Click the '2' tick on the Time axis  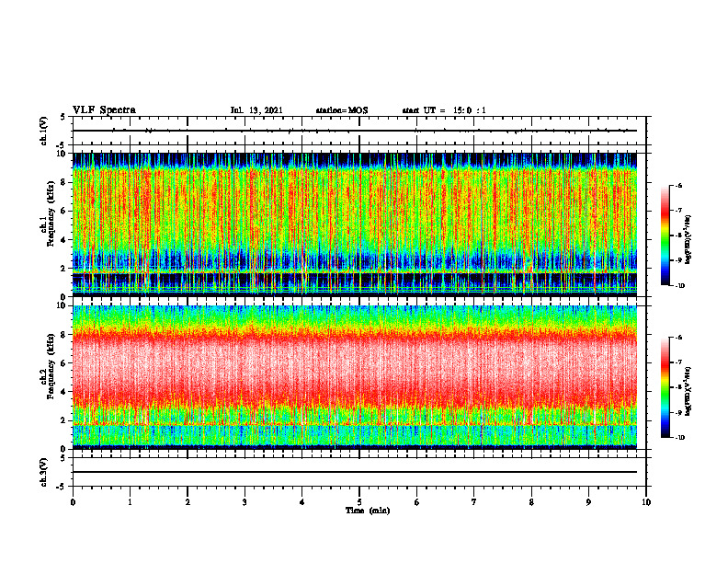(x=188, y=502)
